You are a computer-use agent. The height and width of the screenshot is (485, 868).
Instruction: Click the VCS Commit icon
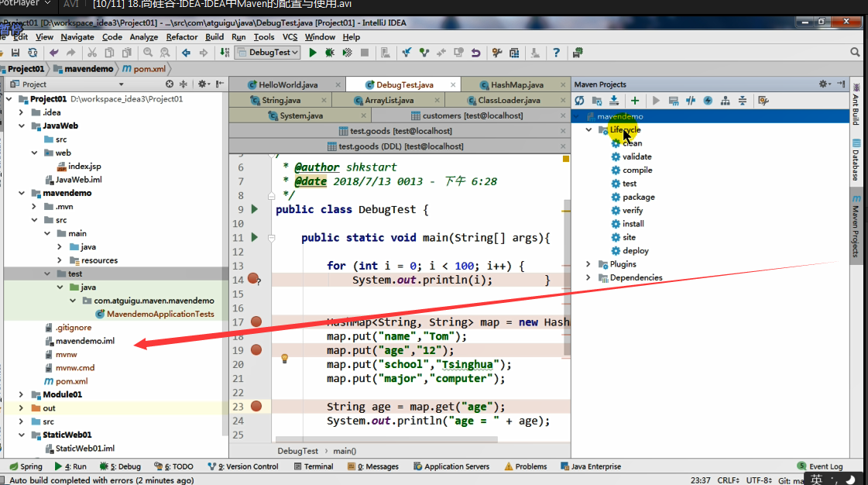click(x=424, y=53)
